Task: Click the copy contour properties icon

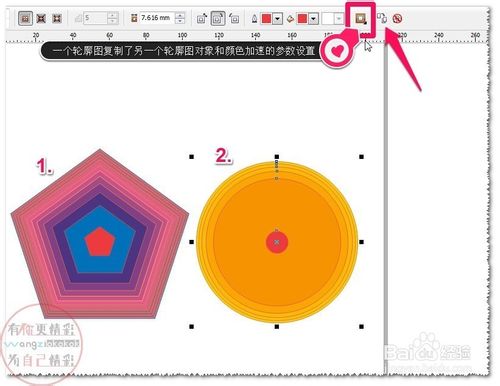Action: [x=382, y=18]
